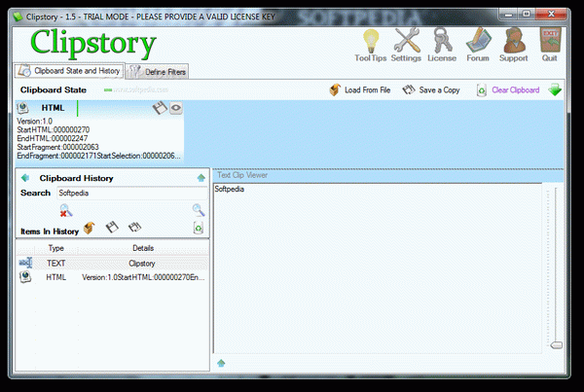Image resolution: width=584 pixels, height=392 pixels.
Task: Click the green down arrow beside Clear Clipboard
Action: (x=555, y=89)
